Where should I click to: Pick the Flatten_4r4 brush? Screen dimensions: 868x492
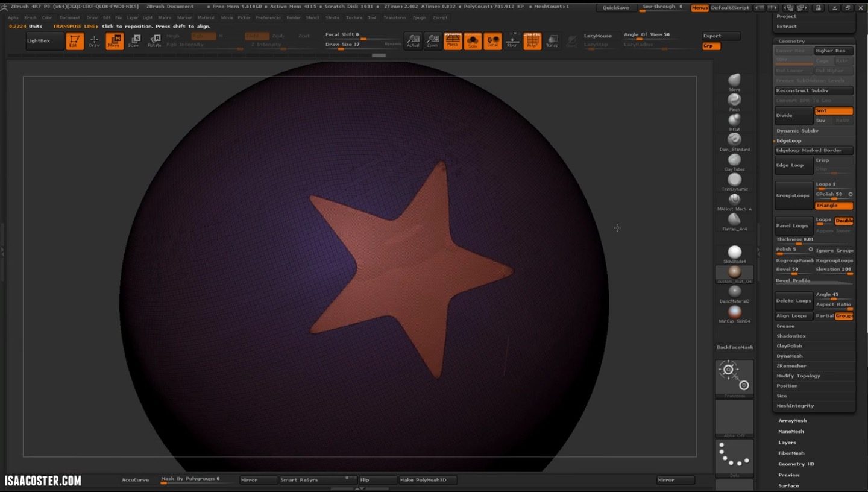(734, 221)
